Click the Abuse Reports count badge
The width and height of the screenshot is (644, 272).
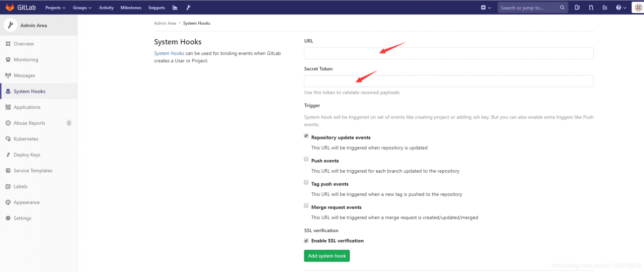(69, 123)
